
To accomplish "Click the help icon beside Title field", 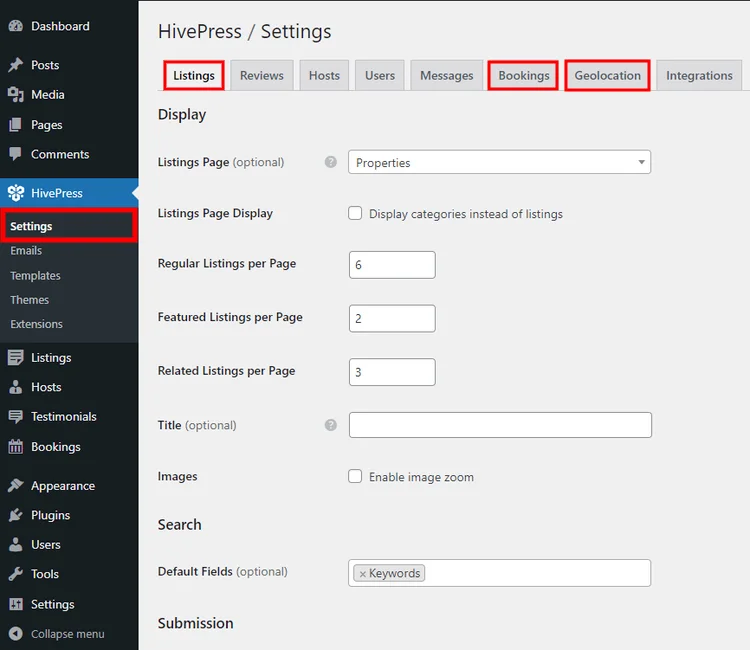I will (x=331, y=425).
